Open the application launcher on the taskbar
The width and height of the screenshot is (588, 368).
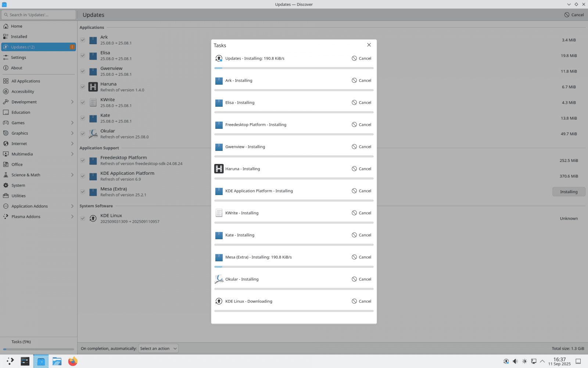(x=10, y=361)
